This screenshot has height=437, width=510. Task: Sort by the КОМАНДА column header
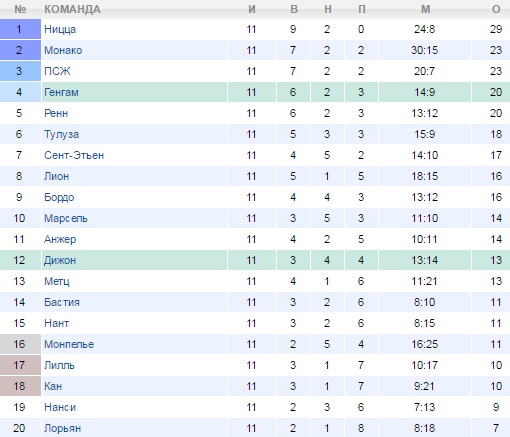(72, 9)
